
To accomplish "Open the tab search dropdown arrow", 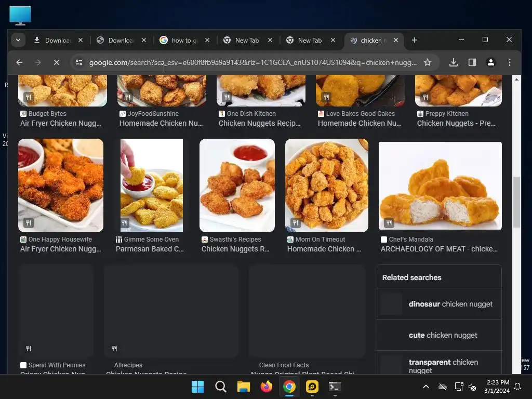I will click(x=18, y=40).
